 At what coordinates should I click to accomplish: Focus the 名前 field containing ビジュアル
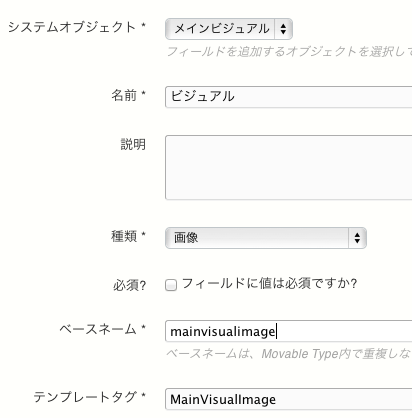(289, 97)
